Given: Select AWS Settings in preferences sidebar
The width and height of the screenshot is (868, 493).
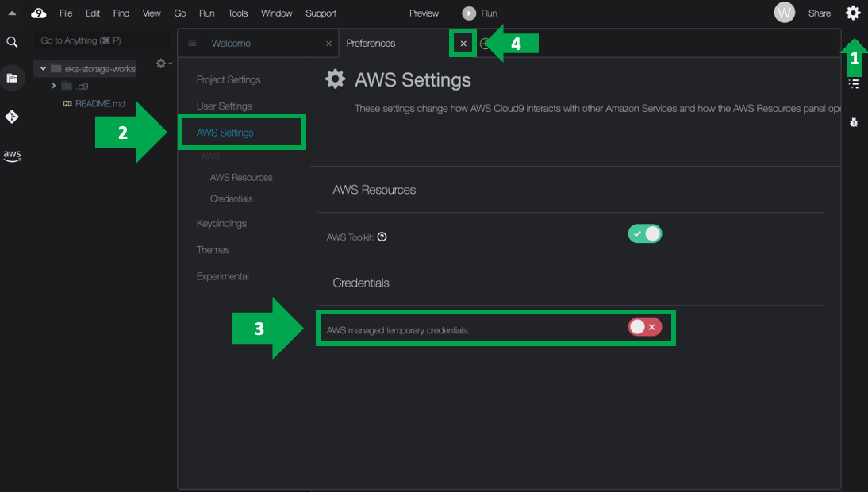Looking at the screenshot, I should pyautogui.click(x=225, y=133).
